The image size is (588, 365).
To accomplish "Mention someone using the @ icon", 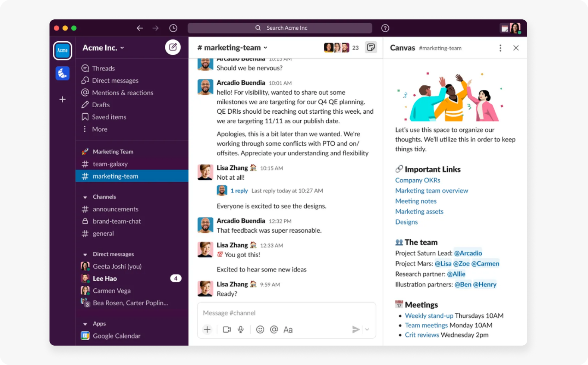I will pyautogui.click(x=274, y=329).
